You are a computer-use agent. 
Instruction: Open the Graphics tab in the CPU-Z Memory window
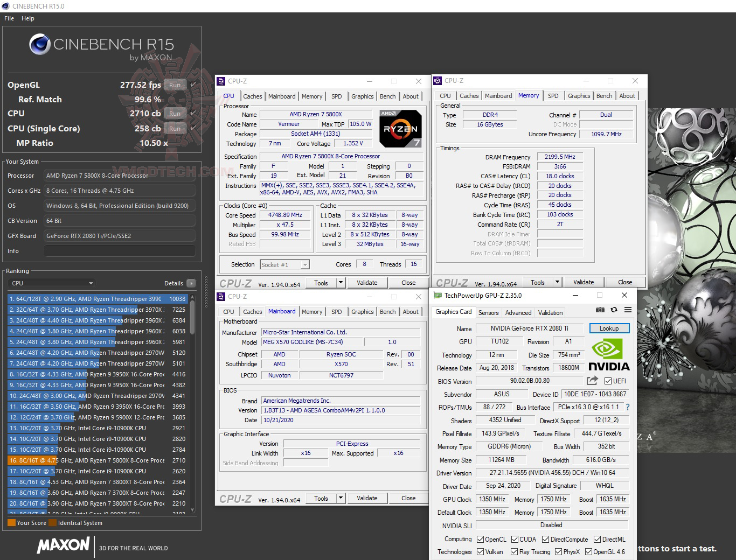pos(579,96)
